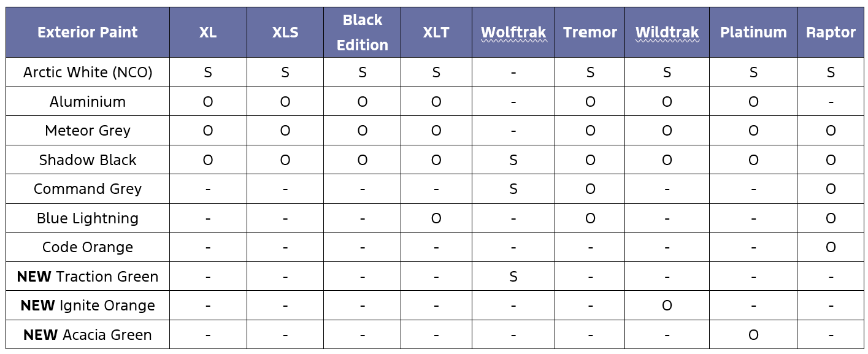Image resolution: width=868 pixels, height=354 pixels.
Task: Click the Raptor column header
Action: tap(831, 33)
